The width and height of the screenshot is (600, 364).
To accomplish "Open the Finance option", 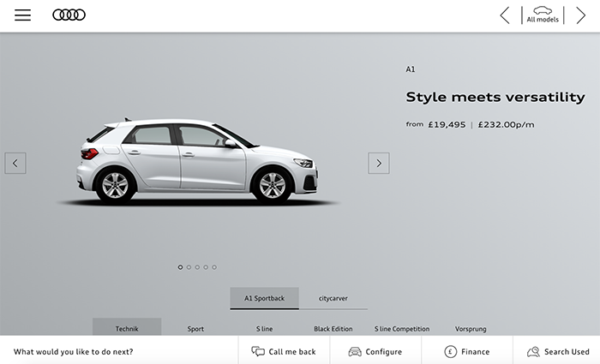I will coord(467,351).
